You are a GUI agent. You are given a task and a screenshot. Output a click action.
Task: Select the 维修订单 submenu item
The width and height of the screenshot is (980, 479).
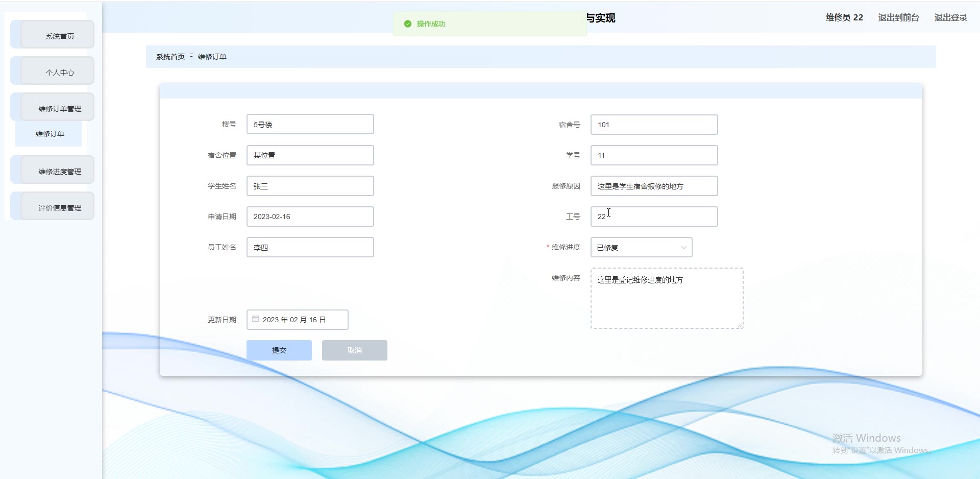point(49,134)
